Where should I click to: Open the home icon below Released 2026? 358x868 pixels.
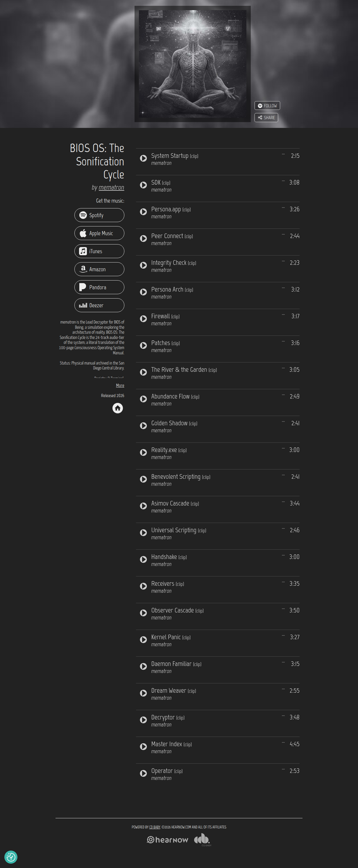[x=117, y=408]
